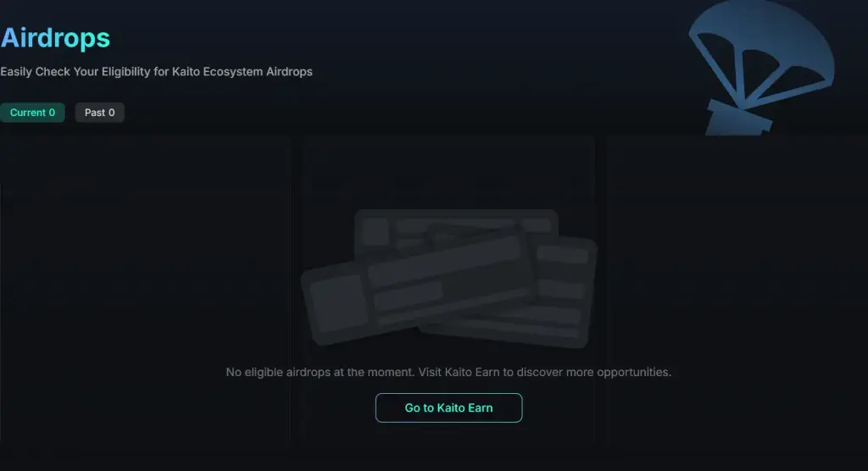Viewport: 868px width, 471px height.
Task: Click the zero count in Current tab
Action: [52, 113]
